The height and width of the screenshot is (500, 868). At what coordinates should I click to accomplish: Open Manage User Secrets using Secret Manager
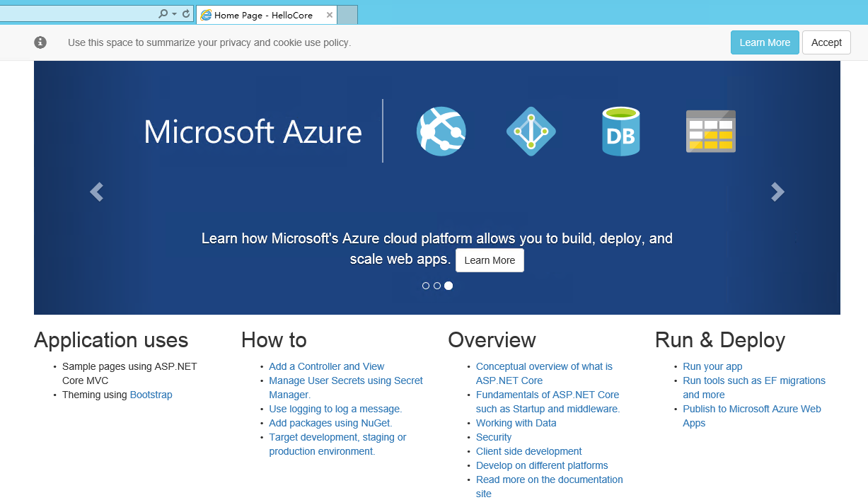click(346, 388)
